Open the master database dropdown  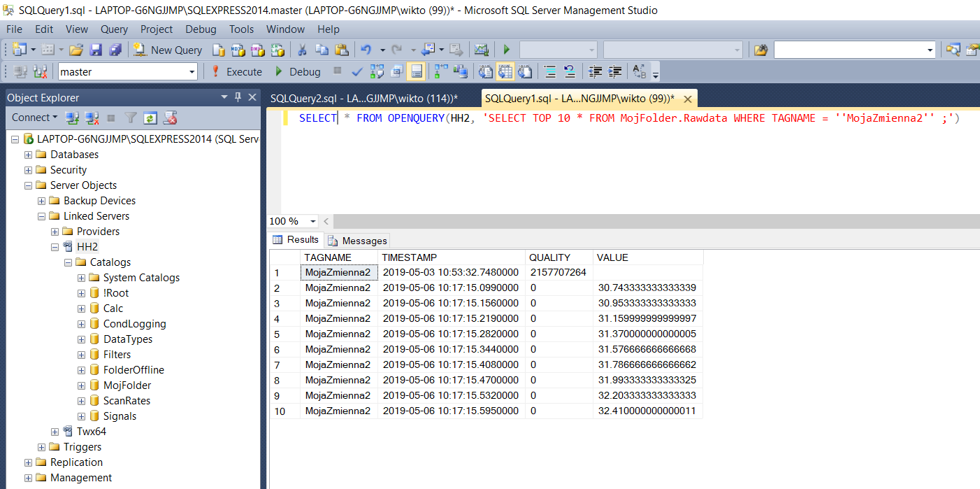point(192,71)
